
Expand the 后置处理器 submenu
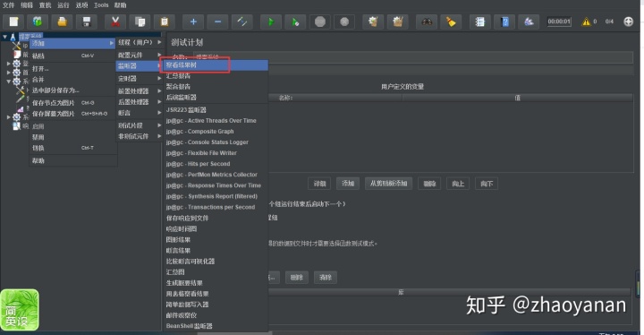coord(140,101)
